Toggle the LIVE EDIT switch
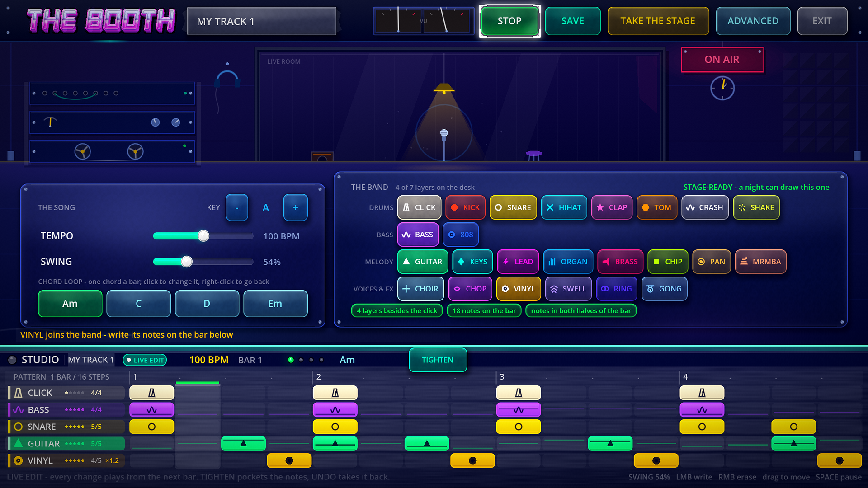 point(145,360)
